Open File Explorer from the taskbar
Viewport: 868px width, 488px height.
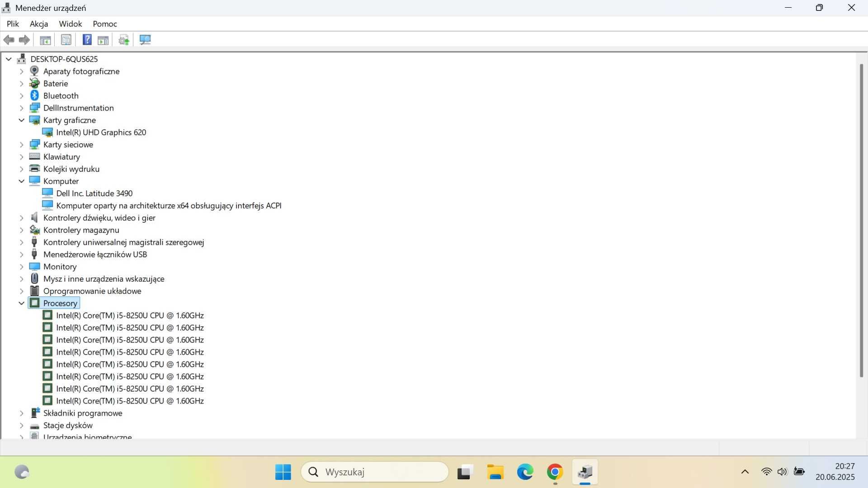pyautogui.click(x=495, y=472)
